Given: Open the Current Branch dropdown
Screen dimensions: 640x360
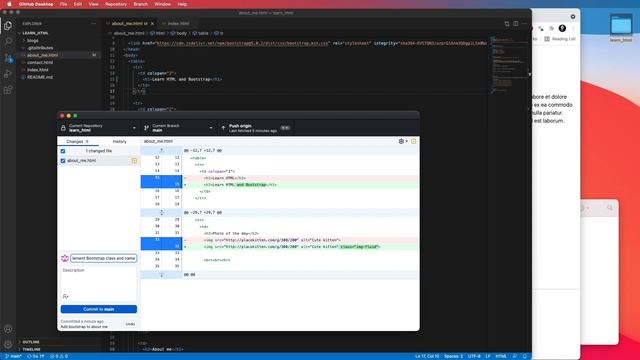Looking at the screenshot, I should pyautogui.click(x=179, y=128).
